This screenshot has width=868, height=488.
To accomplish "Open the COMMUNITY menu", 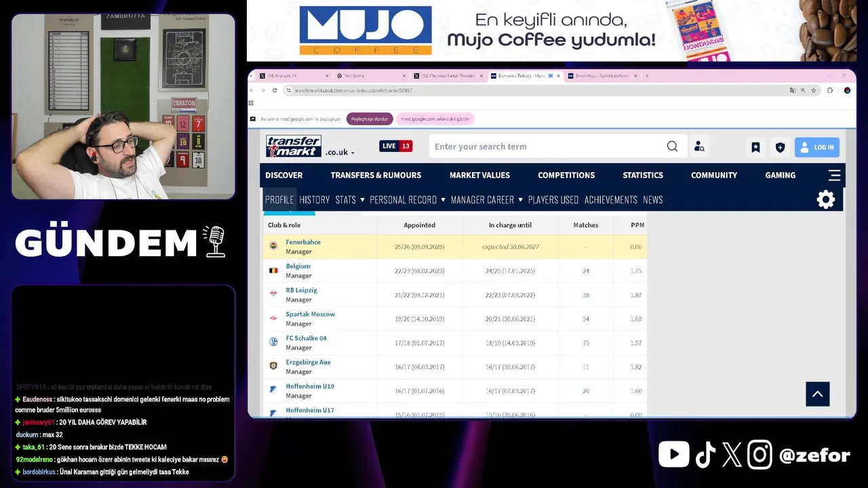I will pyautogui.click(x=714, y=175).
